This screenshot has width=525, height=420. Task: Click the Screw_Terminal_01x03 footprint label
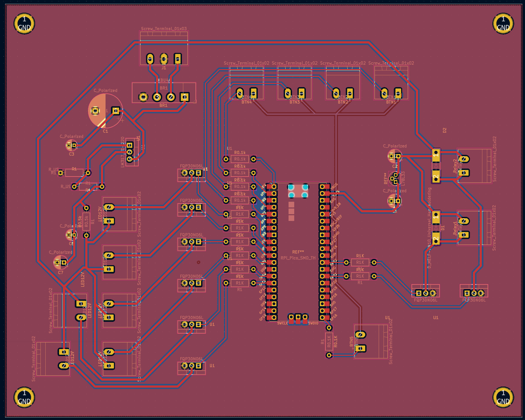pyautogui.click(x=164, y=29)
